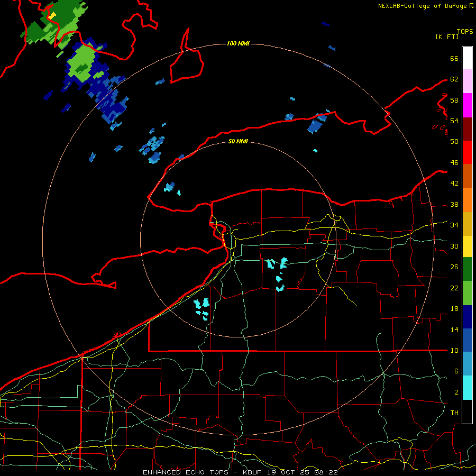Image resolution: width=476 pixels, height=476 pixels.
Task: Click the 50 NMI range ring label
Action: click(x=238, y=141)
